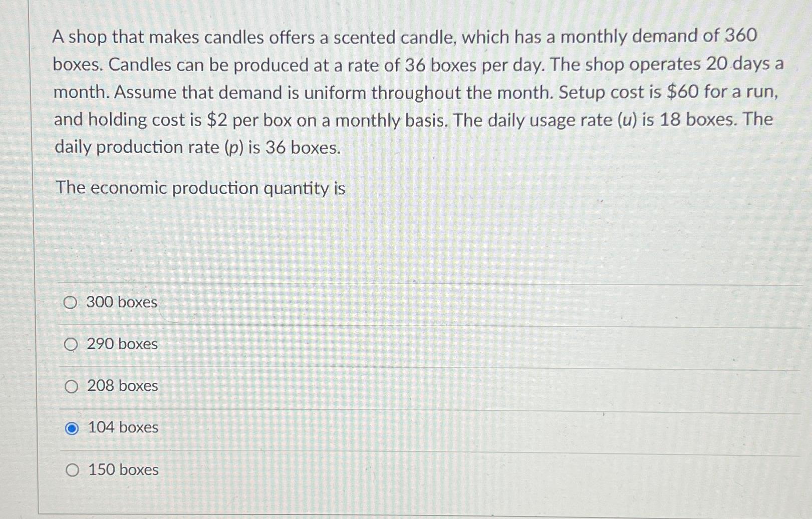Image resolution: width=812 pixels, height=519 pixels.
Task: Click the monthly demand number 360
Action: point(741,36)
